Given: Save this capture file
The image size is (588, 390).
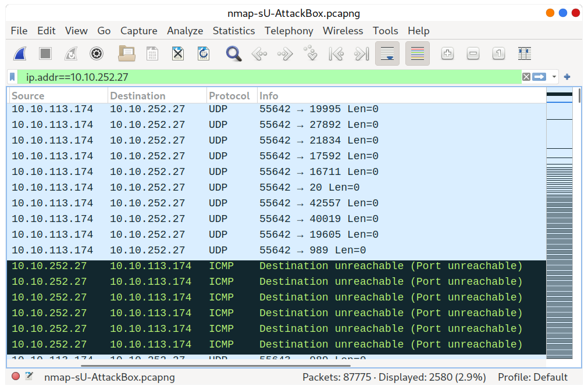Looking at the screenshot, I should click(x=152, y=53).
